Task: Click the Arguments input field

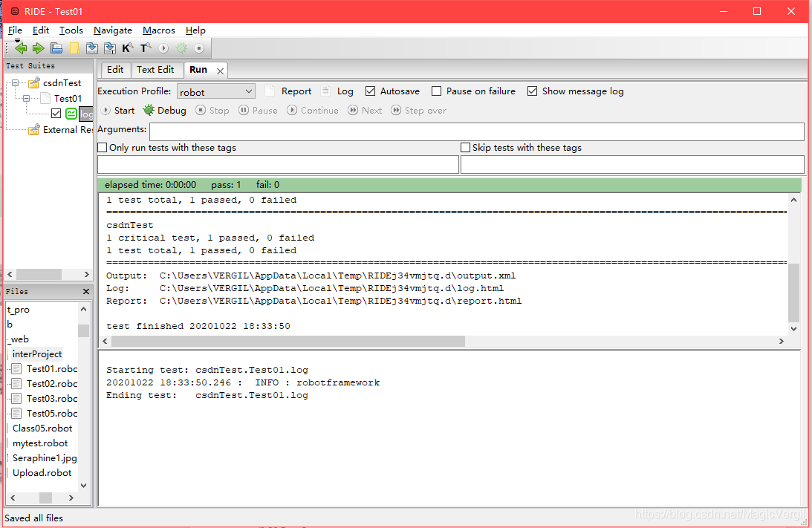Action: click(x=476, y=131)
